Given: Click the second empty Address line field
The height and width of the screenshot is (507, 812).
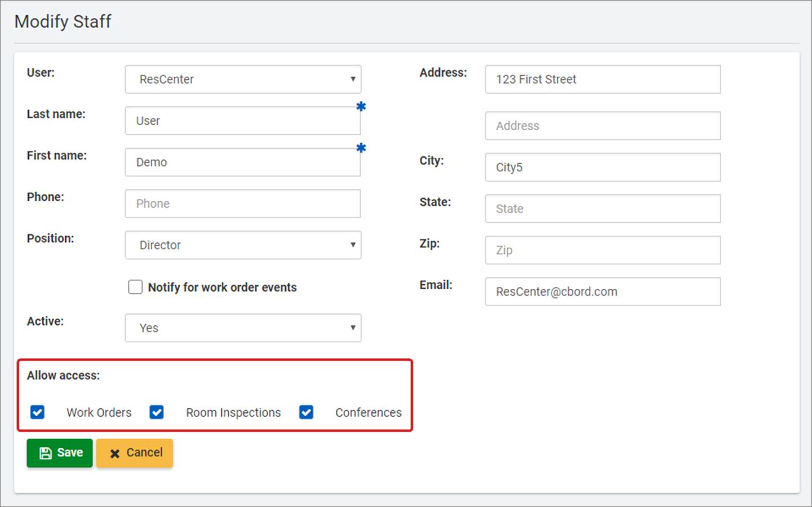Looking at the screenshot, I should 602,126.
